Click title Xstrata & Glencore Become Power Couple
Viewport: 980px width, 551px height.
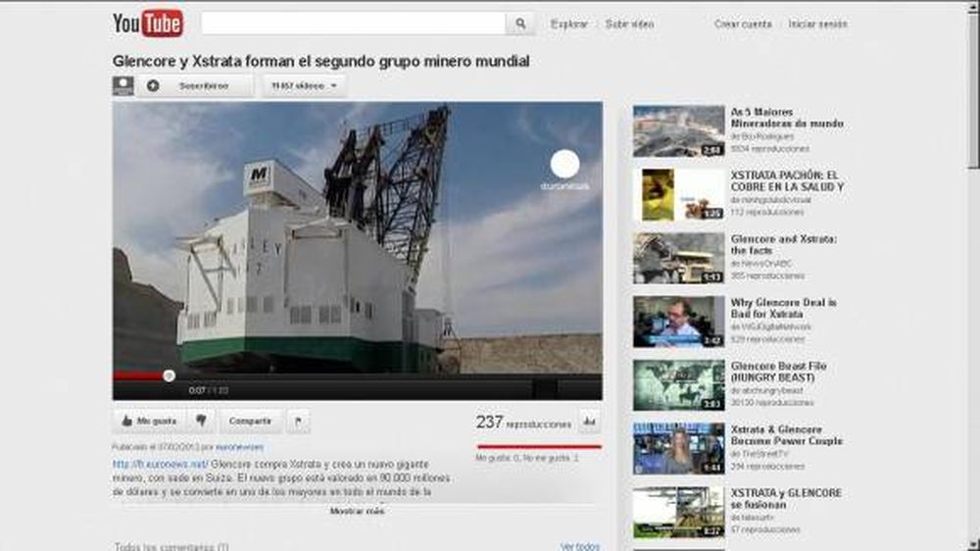(786, 434)
